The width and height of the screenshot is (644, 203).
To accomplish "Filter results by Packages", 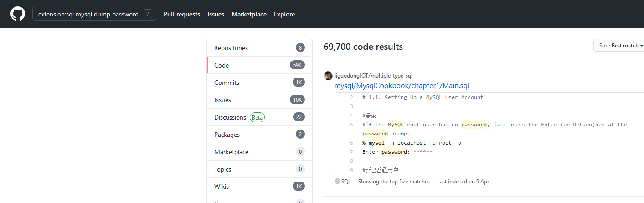I will coord(259,135).
